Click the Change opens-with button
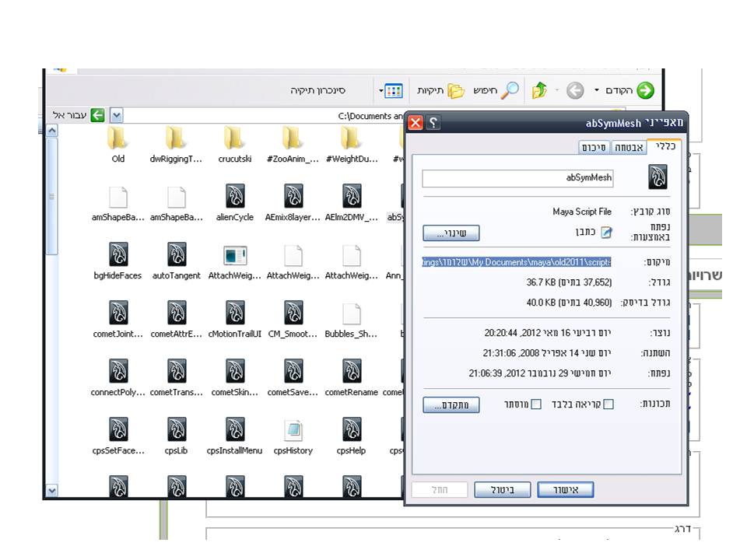This screenshot has height=560, width=747. coord(451,233)
